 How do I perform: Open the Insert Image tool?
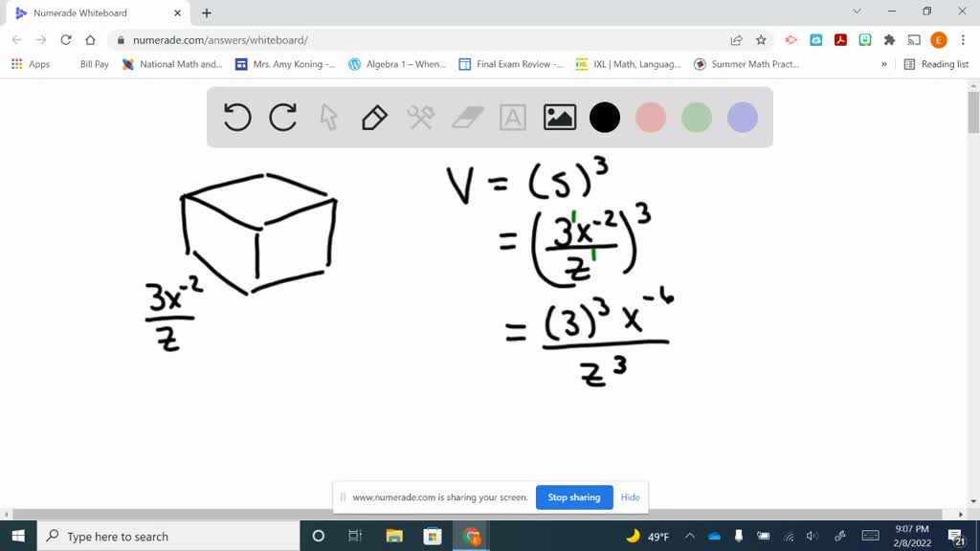559,117
